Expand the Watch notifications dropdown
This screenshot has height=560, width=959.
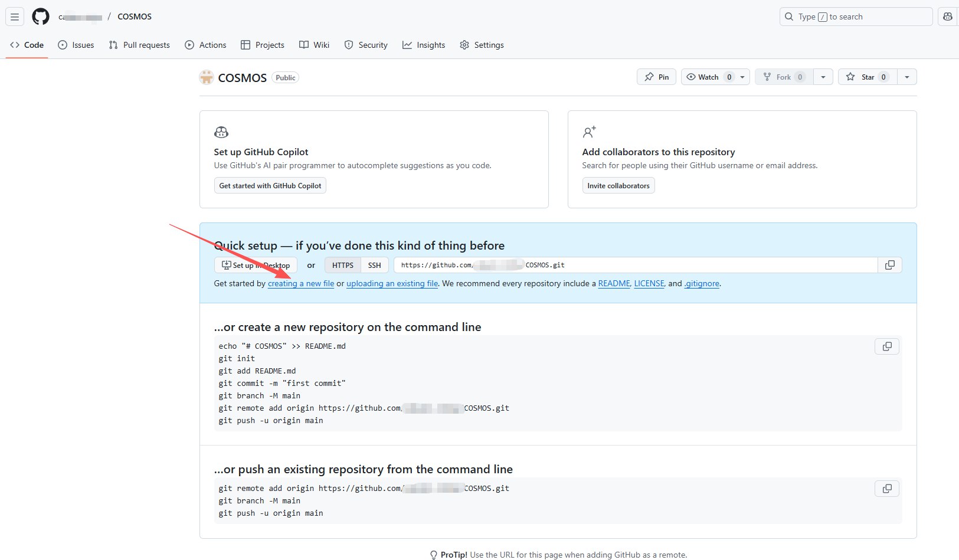[742, 77]
